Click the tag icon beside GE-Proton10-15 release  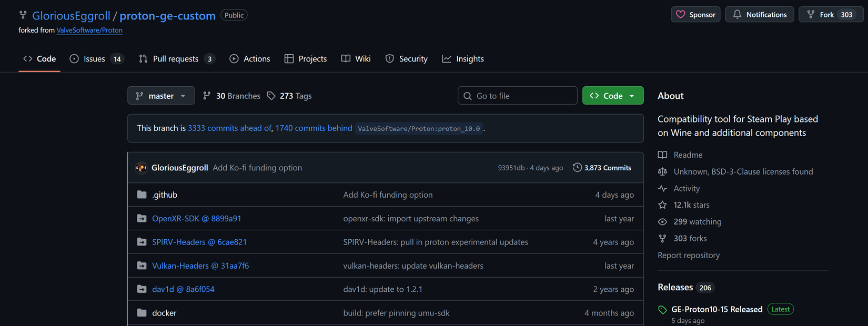[x=662, y=310]
